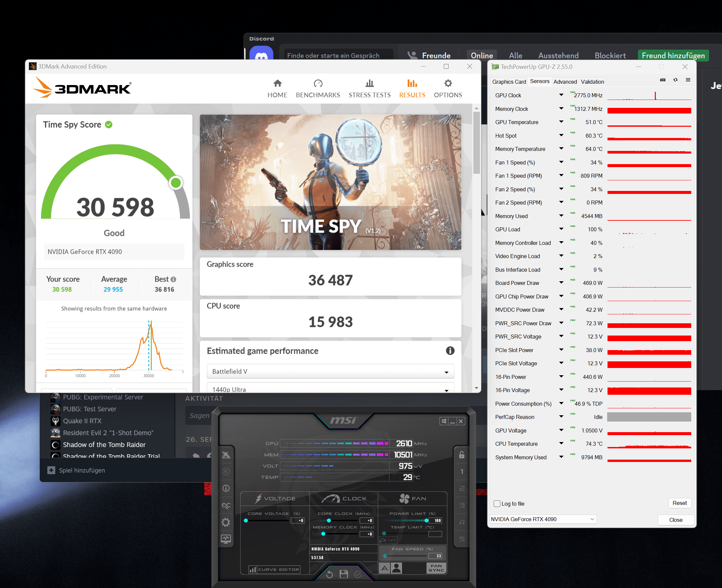Toggle FAN SYNC in Afterburner
The width and height of the screenshot is (722, 588).
pyautogui.click(x=436, y=568)
